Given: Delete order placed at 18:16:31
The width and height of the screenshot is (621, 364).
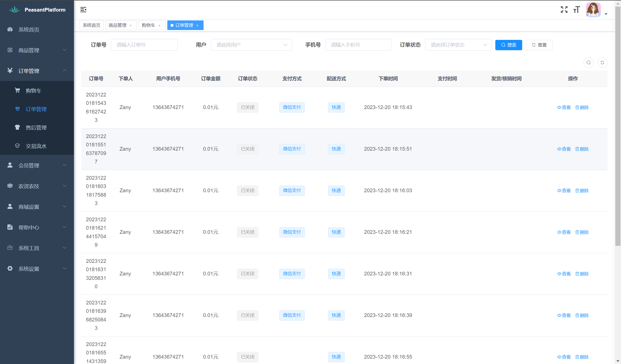Looking at the screenshot, I should (x=582, y=274).
